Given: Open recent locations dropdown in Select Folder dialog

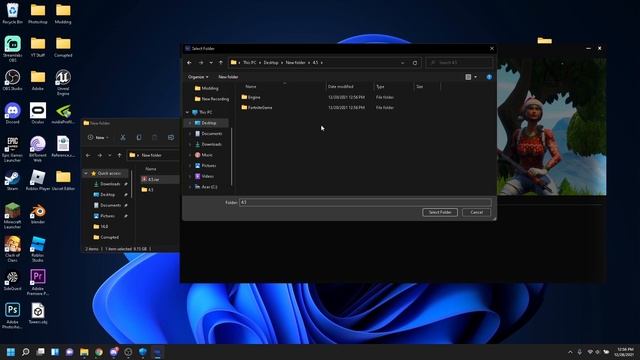Looking at the screenshot, I should click(x=211, y=63).
